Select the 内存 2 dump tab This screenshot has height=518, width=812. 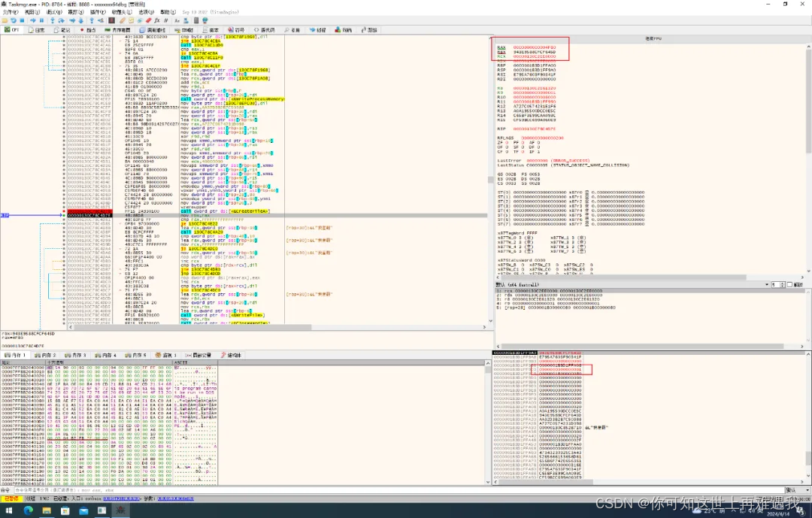click(45, 356)
